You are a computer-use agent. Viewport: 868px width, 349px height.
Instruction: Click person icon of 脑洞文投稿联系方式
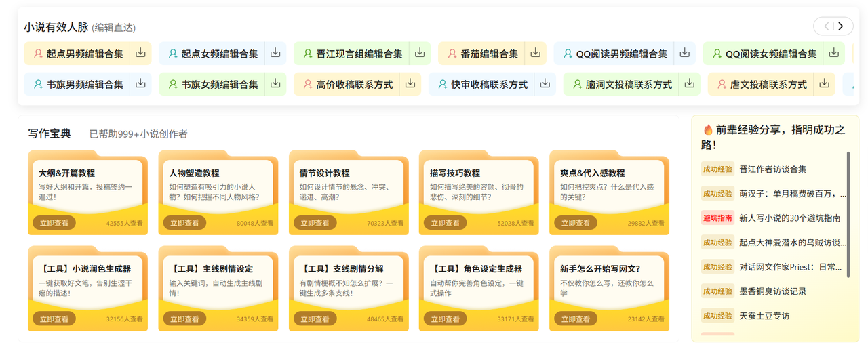pos(577,85)
